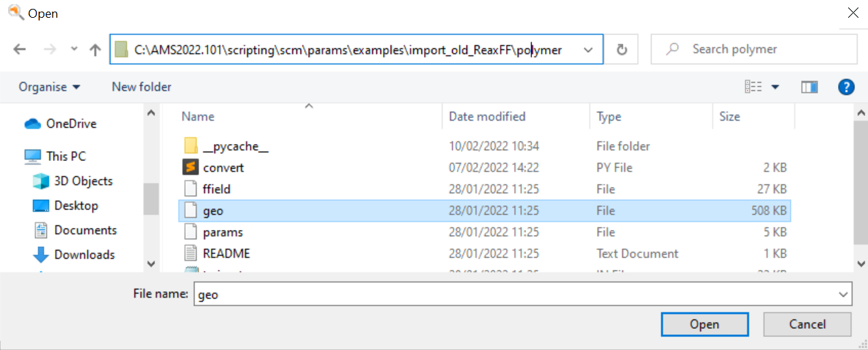Click the view layout icon

(753, 87)
